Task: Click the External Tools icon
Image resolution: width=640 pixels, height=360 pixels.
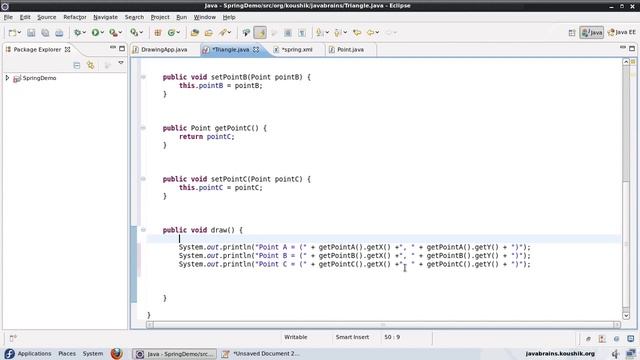Action: click(x=134, y=33)
